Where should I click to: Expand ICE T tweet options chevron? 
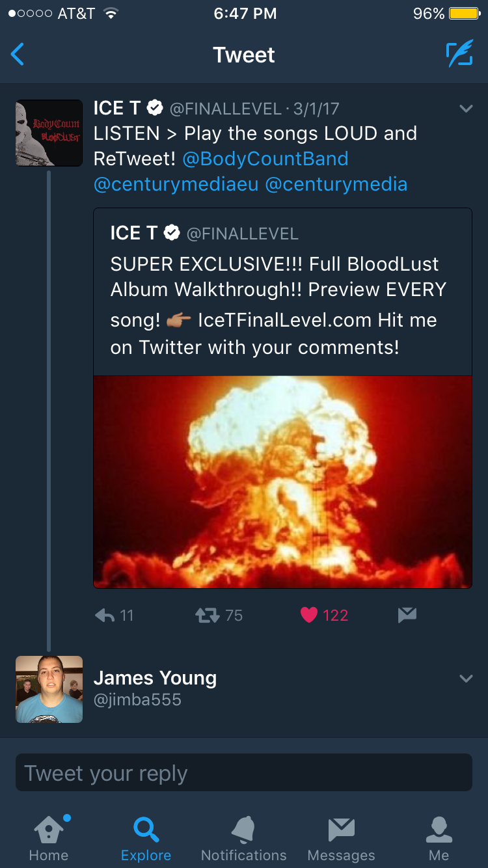tap(466, 109)
